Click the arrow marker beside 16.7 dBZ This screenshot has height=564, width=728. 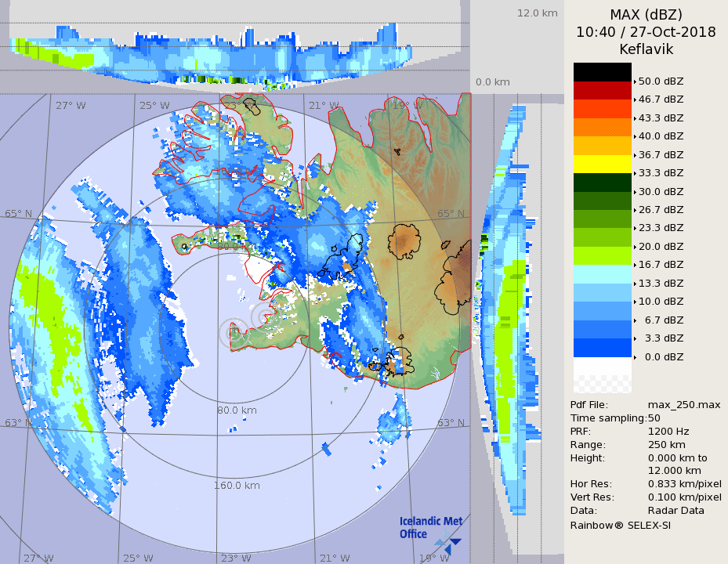[636, 265]
